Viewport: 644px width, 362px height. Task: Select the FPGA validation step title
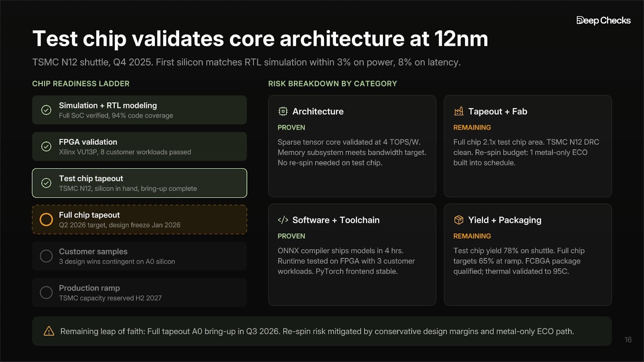tap(88, 142)
